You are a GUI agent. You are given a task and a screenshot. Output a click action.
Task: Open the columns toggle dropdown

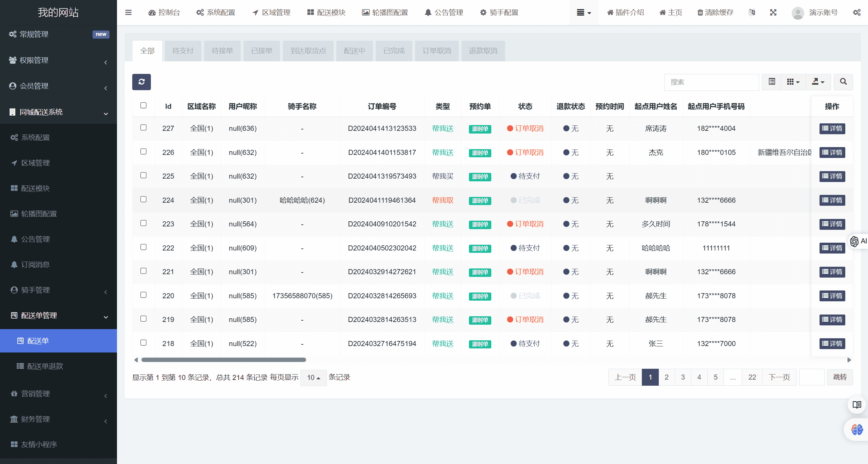coord(793,82)
